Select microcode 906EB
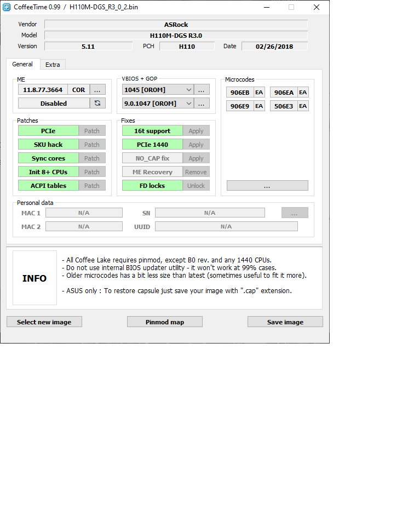 240,92
